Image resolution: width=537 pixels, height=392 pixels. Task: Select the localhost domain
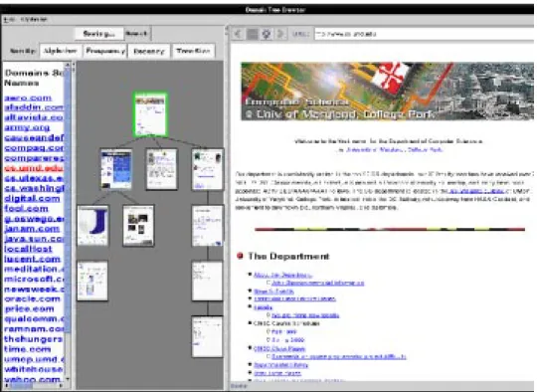pos(28,249)
